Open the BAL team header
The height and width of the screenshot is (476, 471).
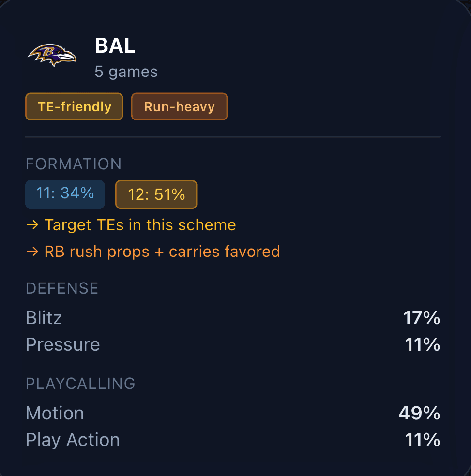coord(115,46)
